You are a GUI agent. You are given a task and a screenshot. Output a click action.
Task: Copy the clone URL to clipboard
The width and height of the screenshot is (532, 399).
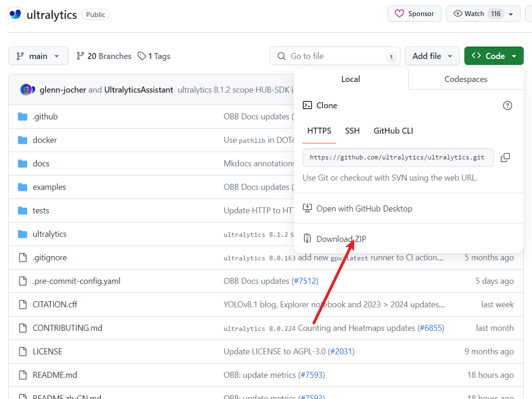coord(505,158)
